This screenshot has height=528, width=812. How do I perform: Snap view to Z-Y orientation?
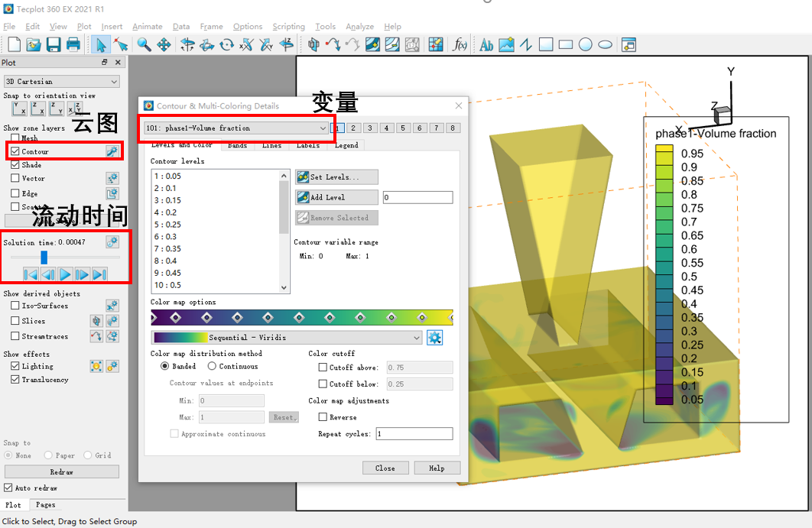coord(57,109)
